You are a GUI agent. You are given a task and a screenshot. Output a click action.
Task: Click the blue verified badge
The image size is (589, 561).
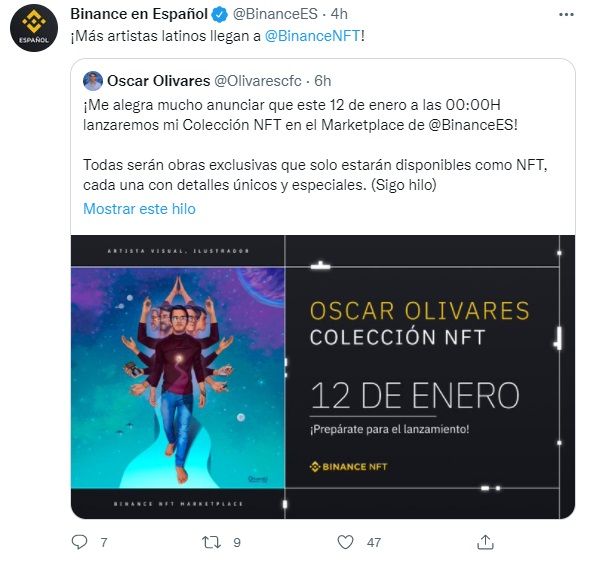click(220, 15)
